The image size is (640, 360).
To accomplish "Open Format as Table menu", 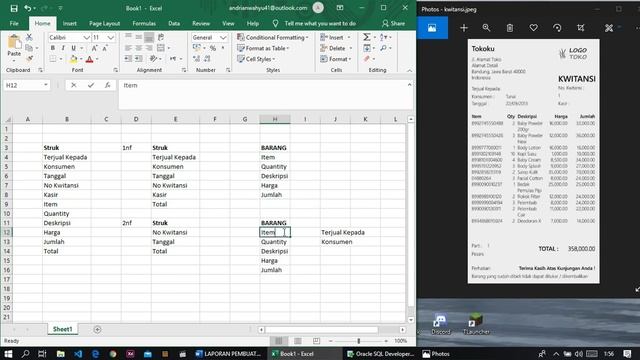I will click(x=263, y=48).
